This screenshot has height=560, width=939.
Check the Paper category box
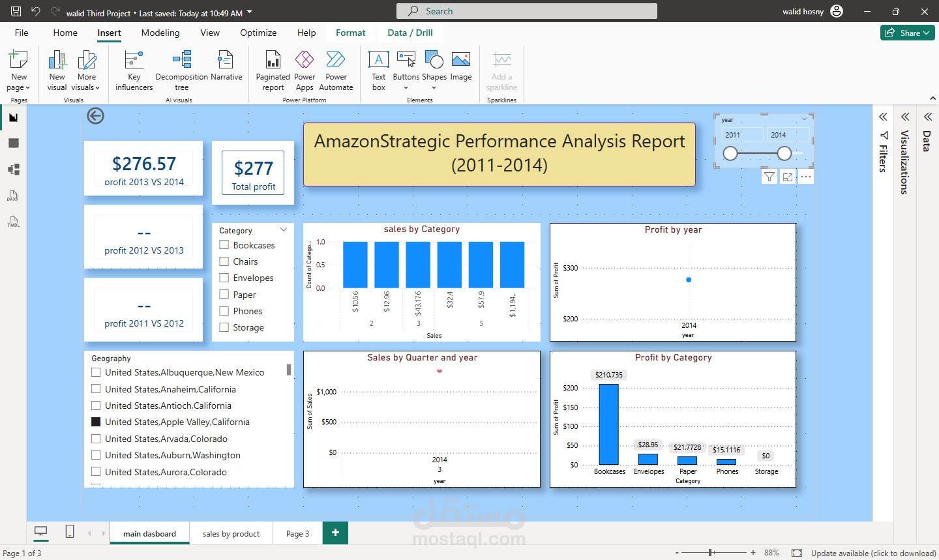pos(224,295)
